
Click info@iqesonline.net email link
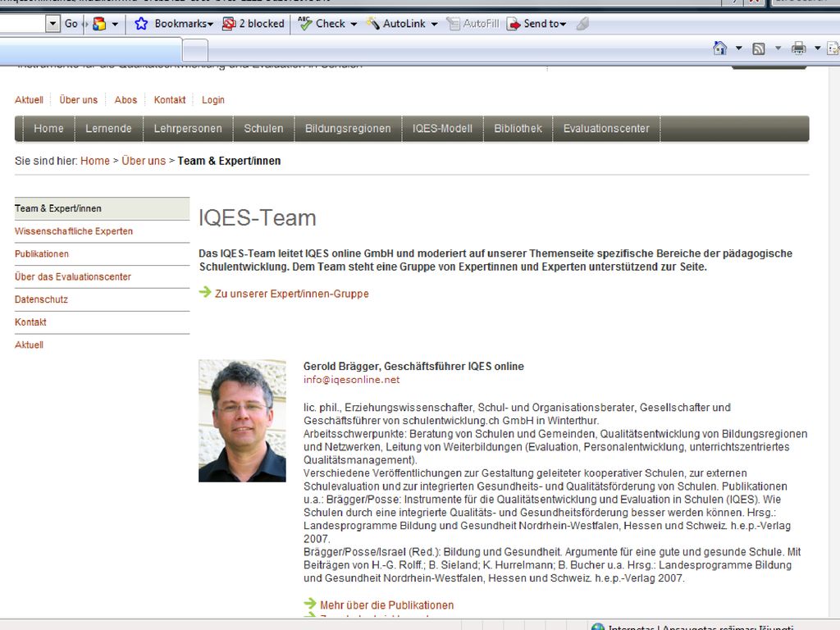(351, 380)
